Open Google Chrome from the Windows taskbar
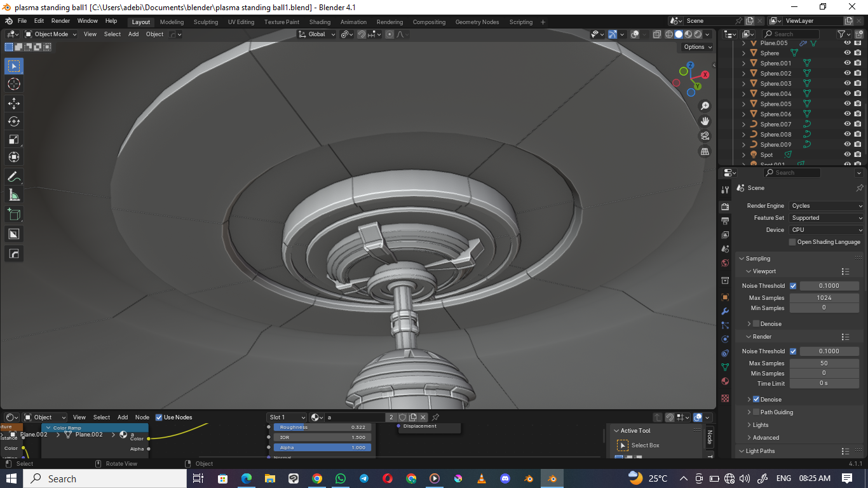Viewport: 868px width, 488px height. point(317,478)
